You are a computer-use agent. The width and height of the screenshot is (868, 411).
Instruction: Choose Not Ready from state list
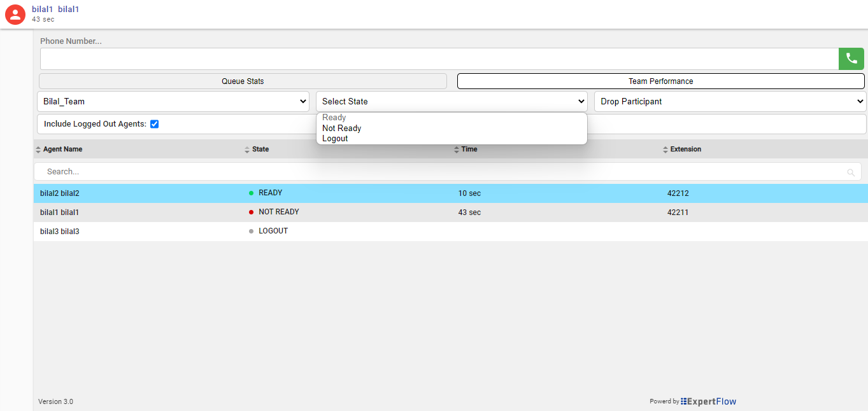pos(342,129)
